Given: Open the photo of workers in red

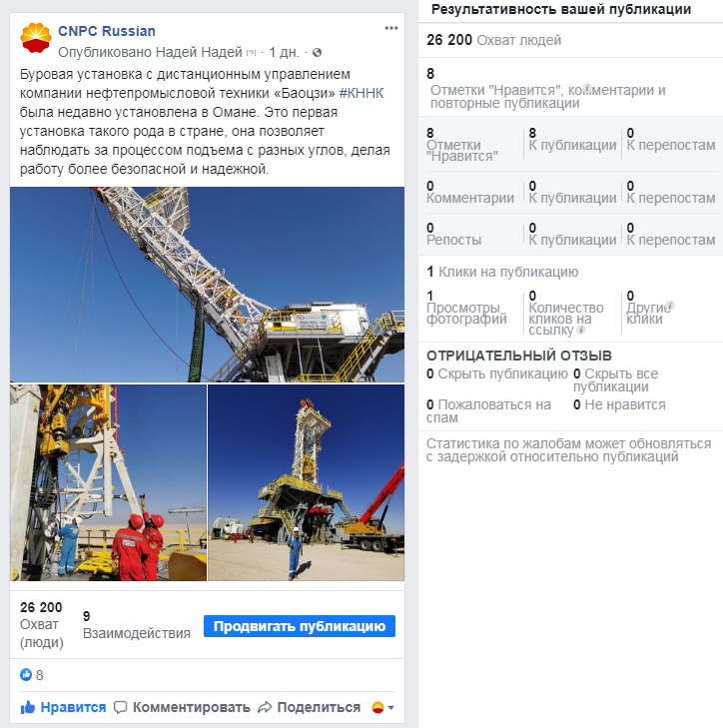Looking at the screenshot, I should (x=108, y=483).
